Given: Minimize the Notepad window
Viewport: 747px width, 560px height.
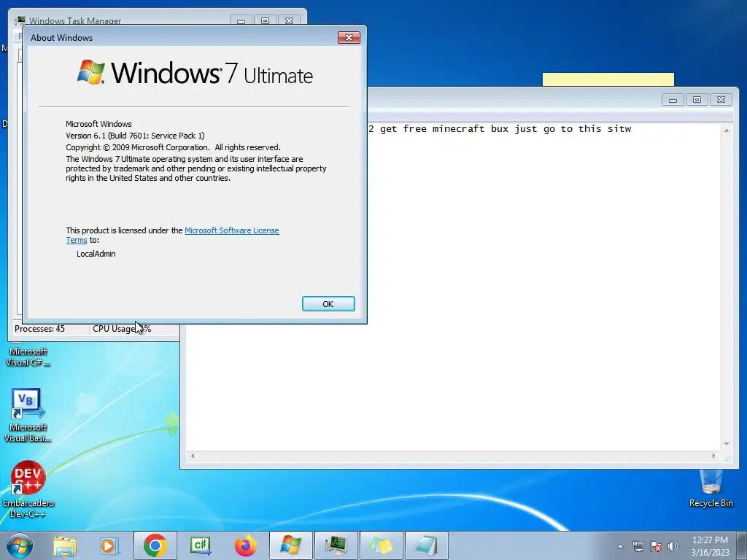Looking at the screenshot, I should (673, 99).
